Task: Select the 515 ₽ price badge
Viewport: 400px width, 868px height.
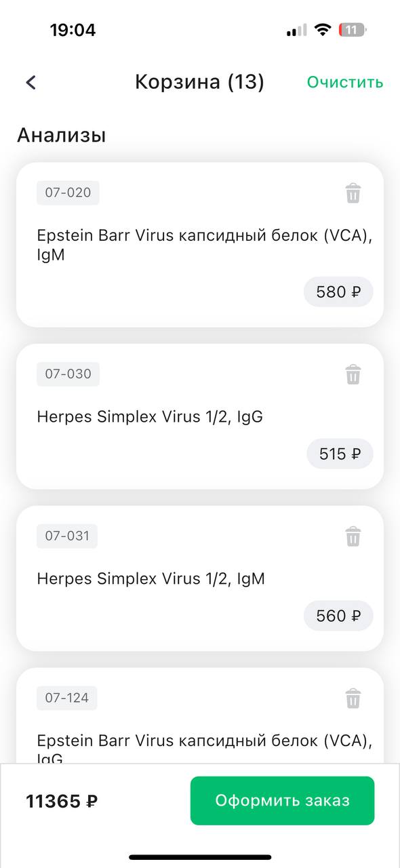Action: (340, 454)
